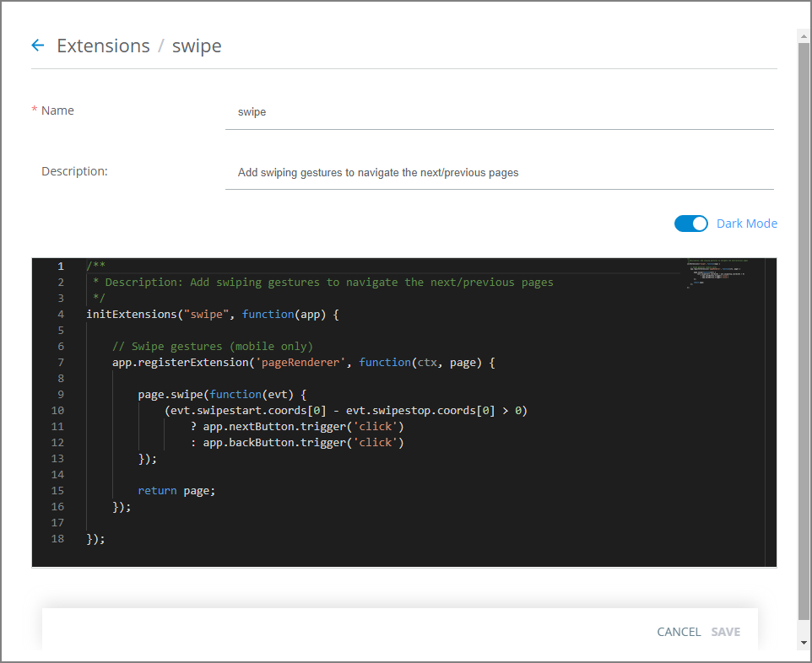This screenshot has width=812, height=663.
Task: Click the page scrollbar down arrow
Action: [x=804, y=642]
